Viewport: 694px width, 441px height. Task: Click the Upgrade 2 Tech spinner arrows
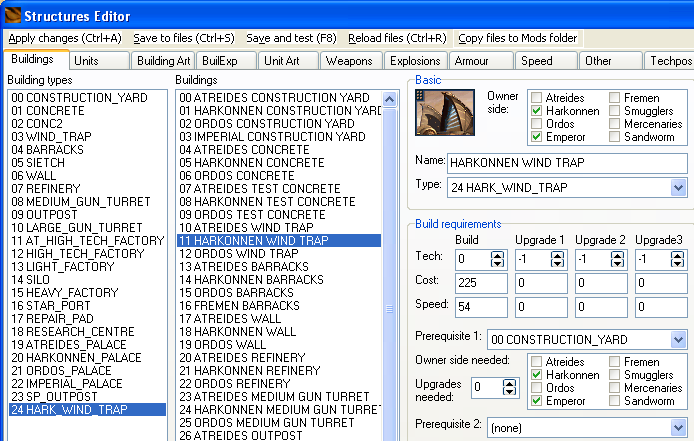click(x=617, y=259)
